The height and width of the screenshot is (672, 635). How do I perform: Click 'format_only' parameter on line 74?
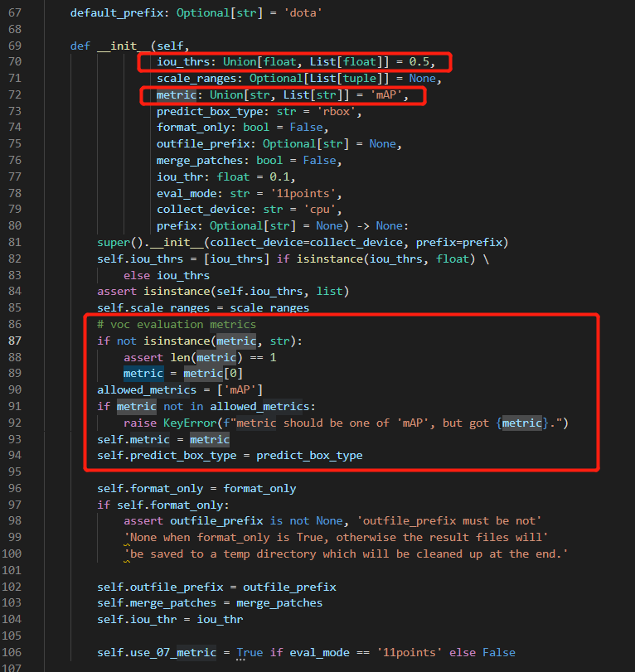[x=192, y=128]
